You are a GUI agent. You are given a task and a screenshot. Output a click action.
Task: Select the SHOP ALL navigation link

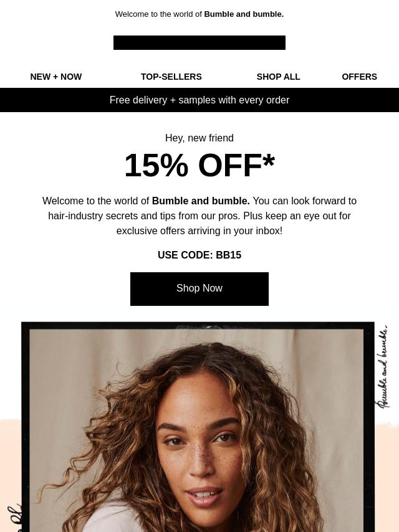[x=278, y=77]
